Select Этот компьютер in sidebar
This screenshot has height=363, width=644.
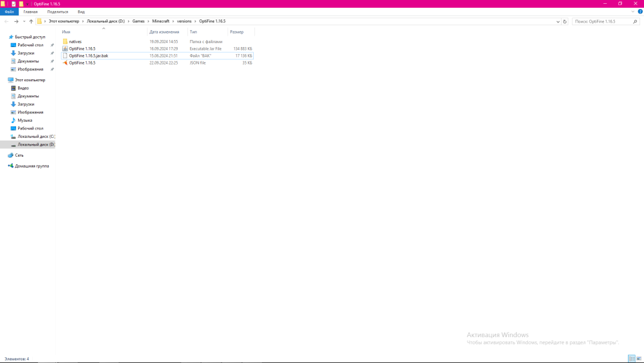(x=30, y=80)
